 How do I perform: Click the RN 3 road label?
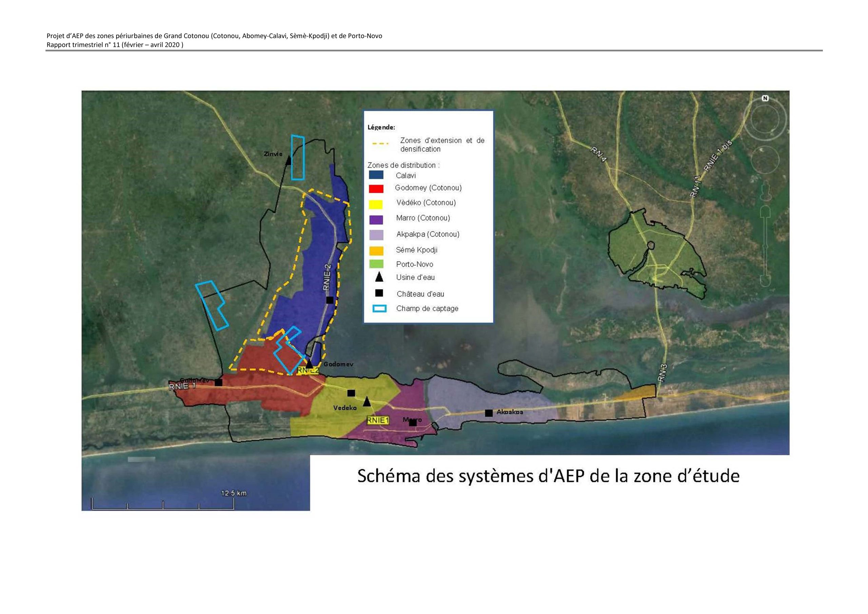662,372
